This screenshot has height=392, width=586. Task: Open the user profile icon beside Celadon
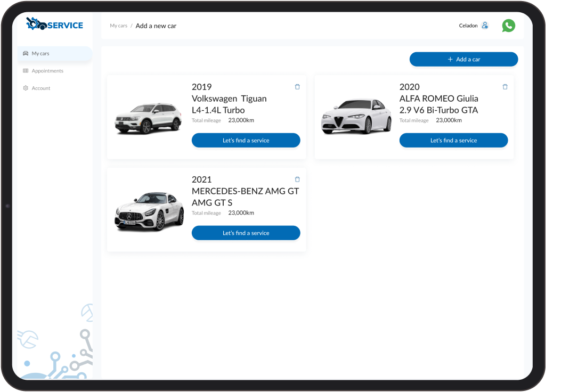485,25
